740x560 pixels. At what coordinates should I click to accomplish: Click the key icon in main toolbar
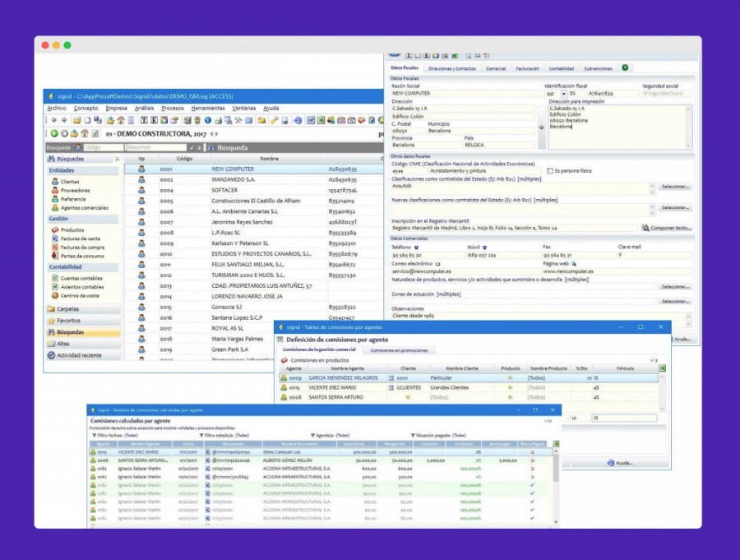[x=274, y=120]
